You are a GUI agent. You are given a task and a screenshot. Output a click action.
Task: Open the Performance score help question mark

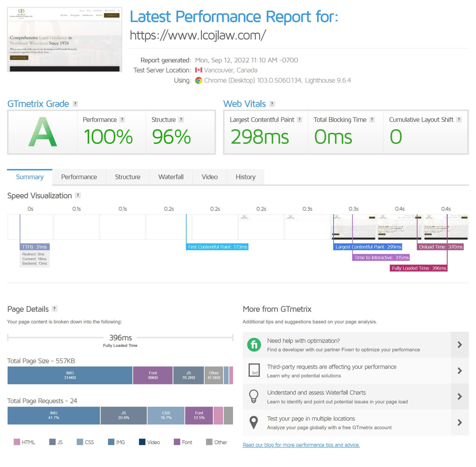pos(122,120)
